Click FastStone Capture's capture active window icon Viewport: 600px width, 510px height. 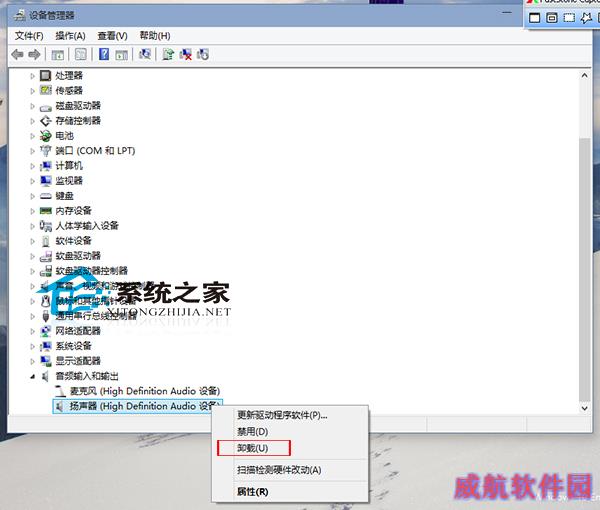534,18
